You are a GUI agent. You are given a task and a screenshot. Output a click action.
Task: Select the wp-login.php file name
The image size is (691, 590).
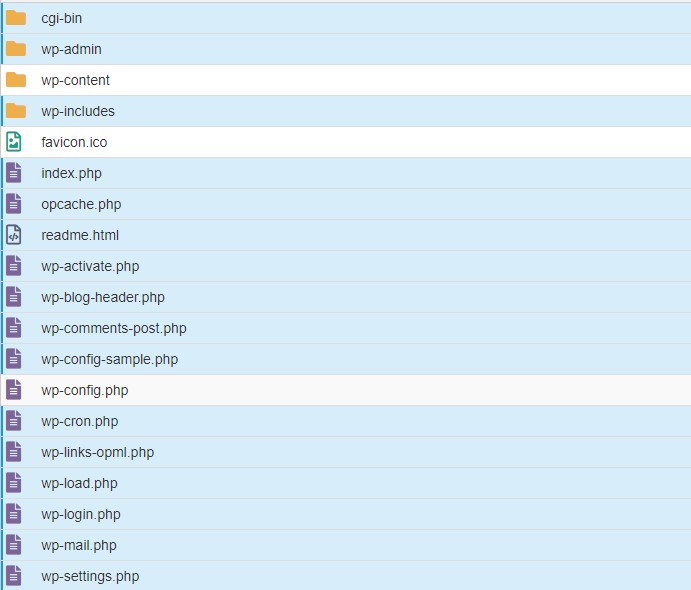(81, 514)
